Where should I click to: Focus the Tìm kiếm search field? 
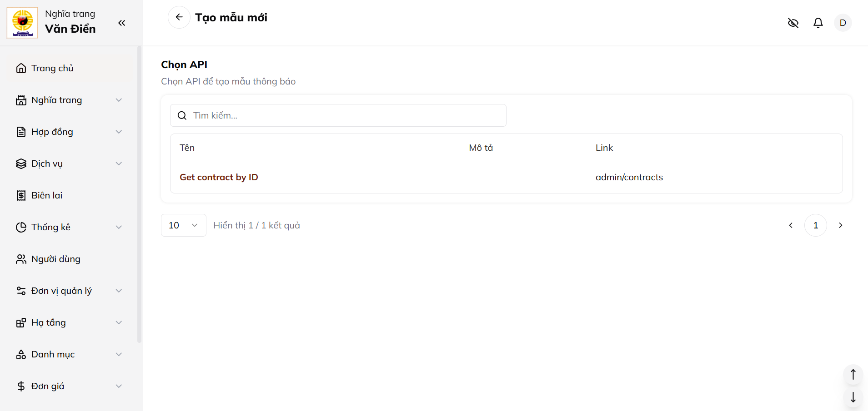[x=346, y=115]
